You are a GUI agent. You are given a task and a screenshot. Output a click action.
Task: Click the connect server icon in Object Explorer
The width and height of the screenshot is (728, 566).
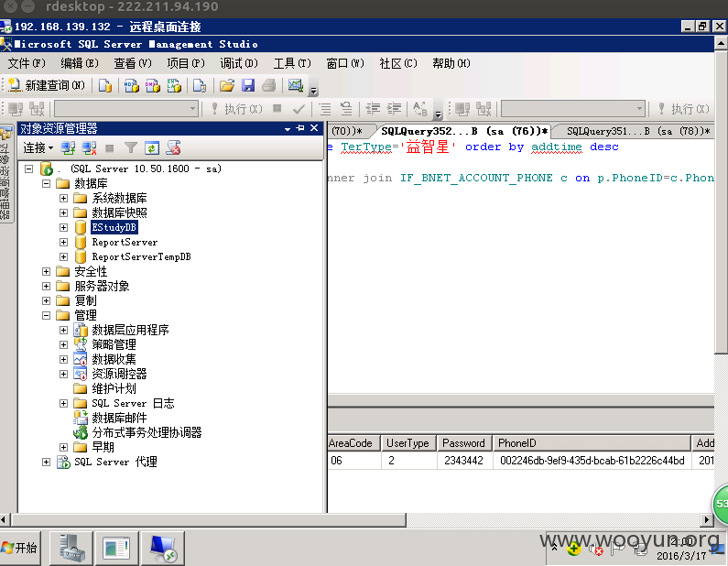pos(68,148)
